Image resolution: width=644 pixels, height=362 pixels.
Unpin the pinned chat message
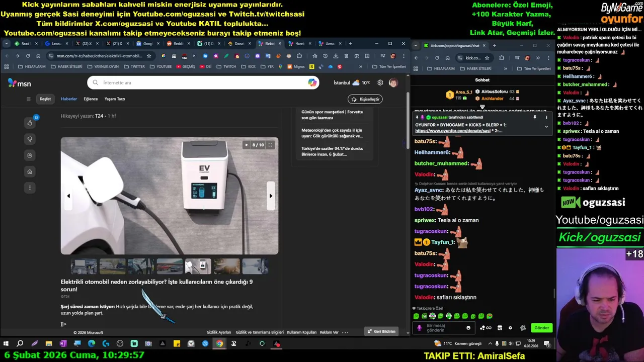(x=535, y=117)
